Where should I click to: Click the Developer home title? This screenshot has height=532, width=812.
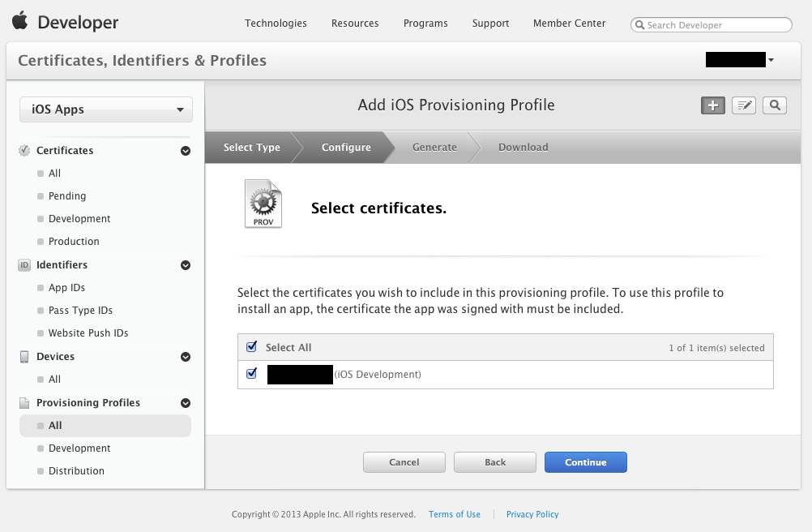click(x=78, y=22)
